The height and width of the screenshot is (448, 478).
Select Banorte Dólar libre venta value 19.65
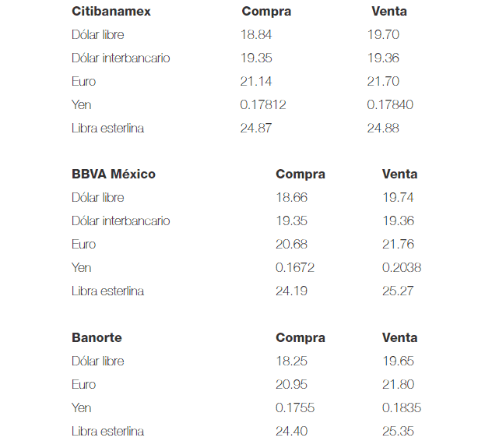click(x=398, y=362)
